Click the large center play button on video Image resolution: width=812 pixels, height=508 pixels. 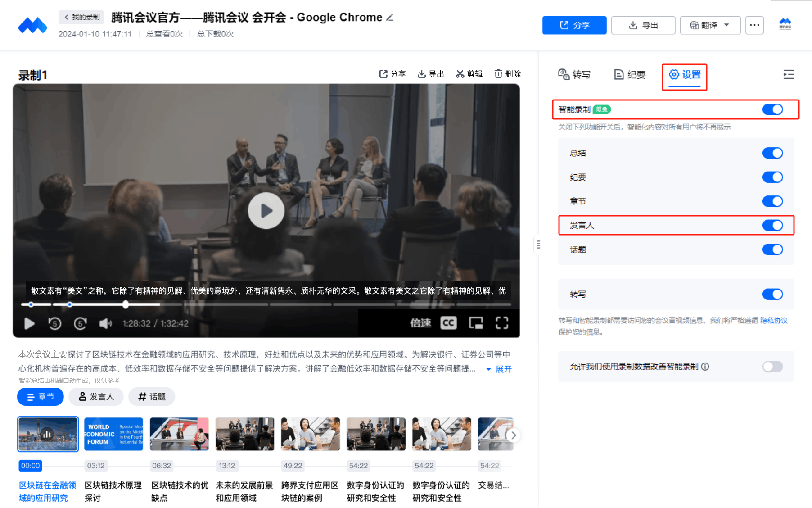tap(266, 211)
